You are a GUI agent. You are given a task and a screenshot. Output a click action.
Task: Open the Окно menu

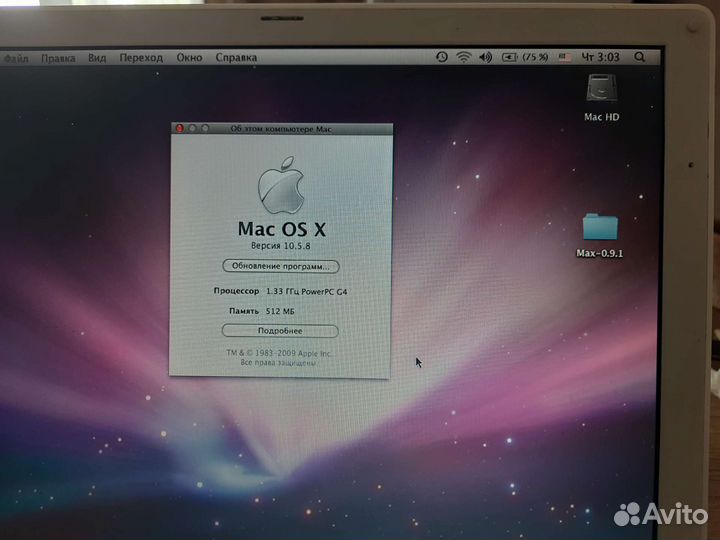pos(189,57)
